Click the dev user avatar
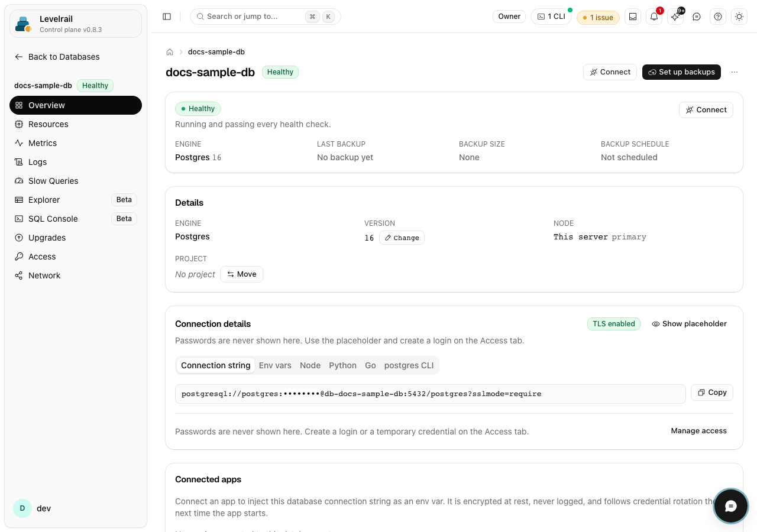 (x=22, y=508)
